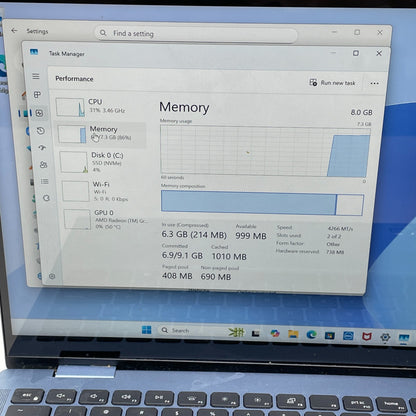This screenshot has height=416, width=416.
Task: Click the Run new task button
Action: (x=332, y=83)
